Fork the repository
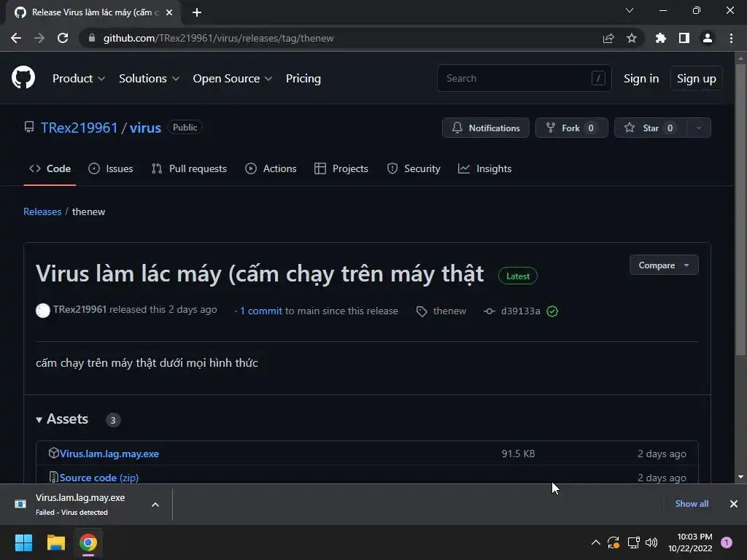 click(x=571, y=128)
